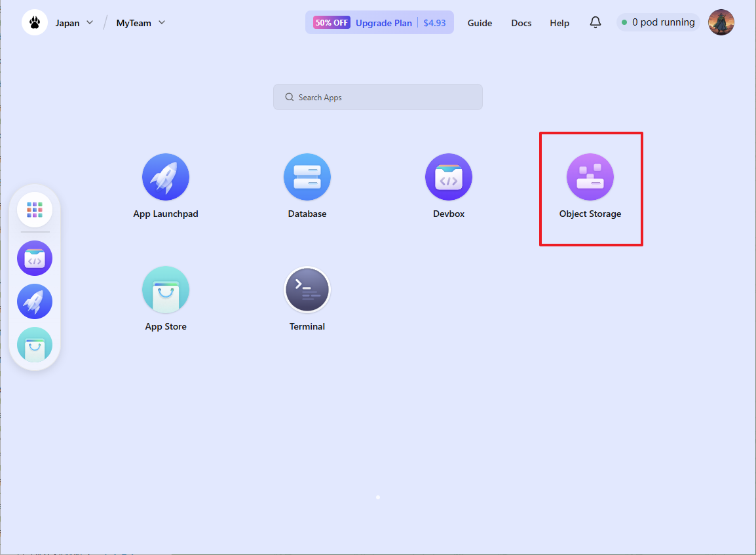Open App Store from the left dock
Viewport: 756px width, 555px height.
(35, 345)
